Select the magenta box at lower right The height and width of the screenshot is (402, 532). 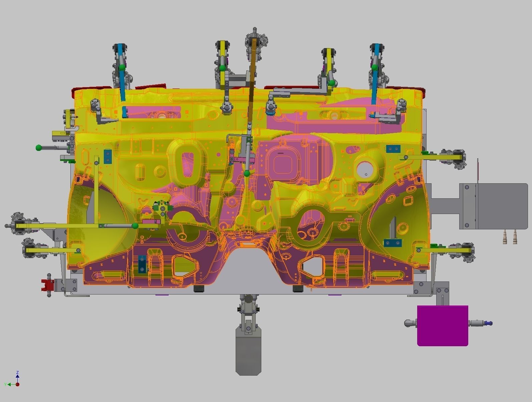pyautogui.click(x=443, y=326)
